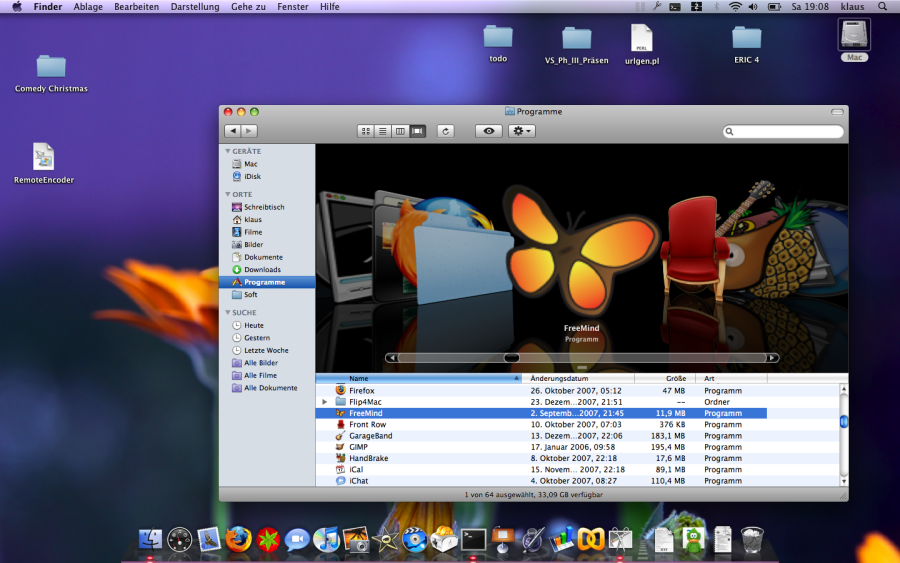Collapse the ORTE sidebar section

coord(228,195)
